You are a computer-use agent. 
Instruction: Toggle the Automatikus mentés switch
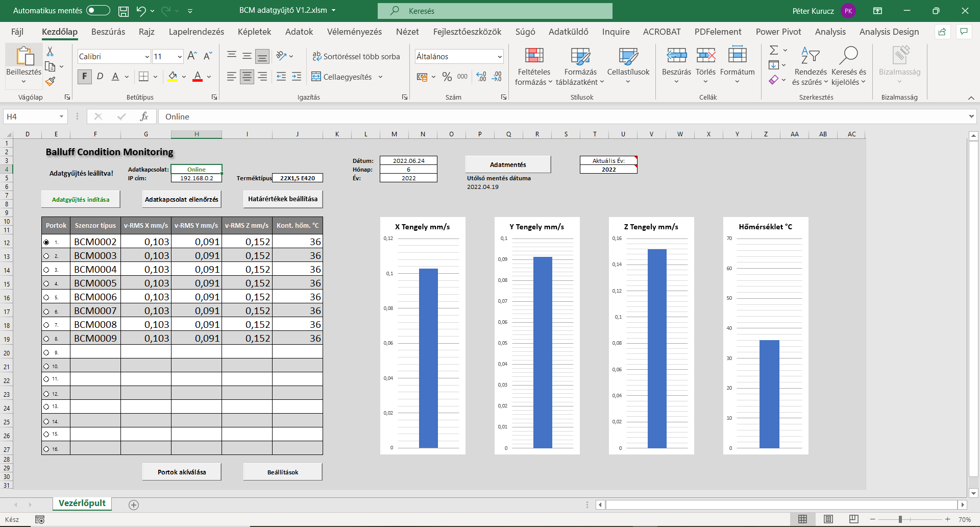(98, 11)
